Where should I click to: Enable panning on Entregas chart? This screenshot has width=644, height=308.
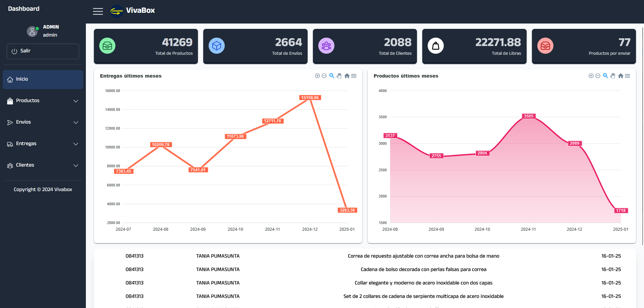point(339,76)
